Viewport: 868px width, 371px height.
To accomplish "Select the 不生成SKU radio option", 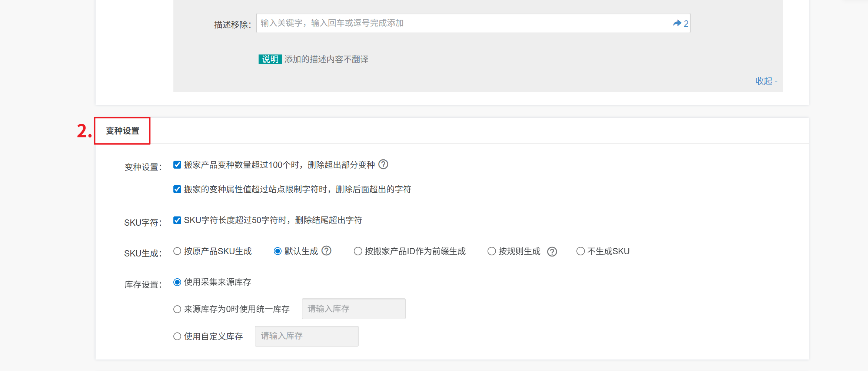I will click(x=581, y=251).
